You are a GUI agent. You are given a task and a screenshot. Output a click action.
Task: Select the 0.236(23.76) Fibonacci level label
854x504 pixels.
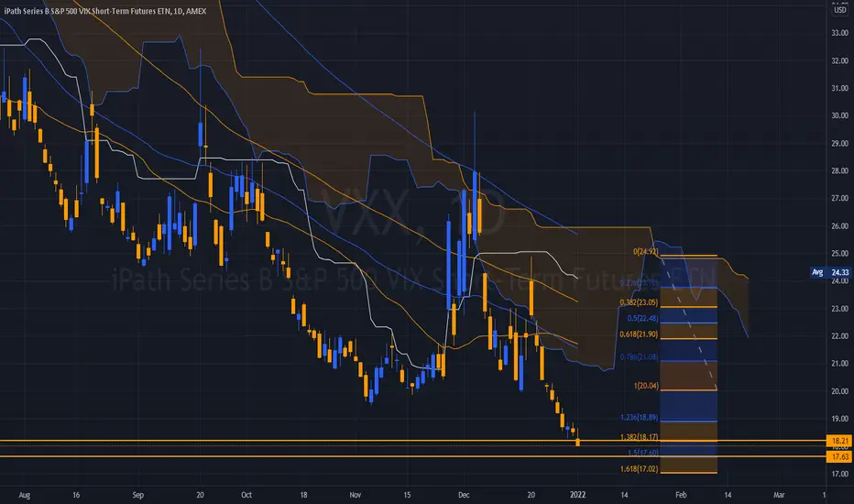tap(639, 283)
